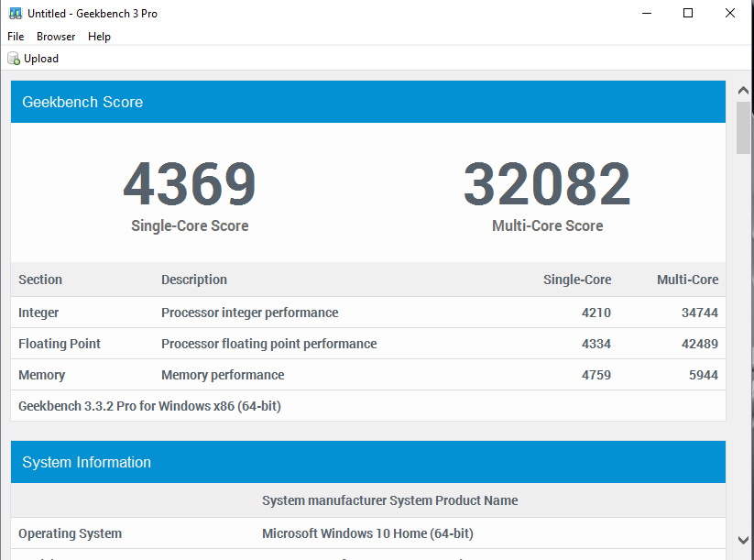This screenshot has width=754, height=560.
Task: Click 'Processor floating point performance' description
Action: pos(268,344)
